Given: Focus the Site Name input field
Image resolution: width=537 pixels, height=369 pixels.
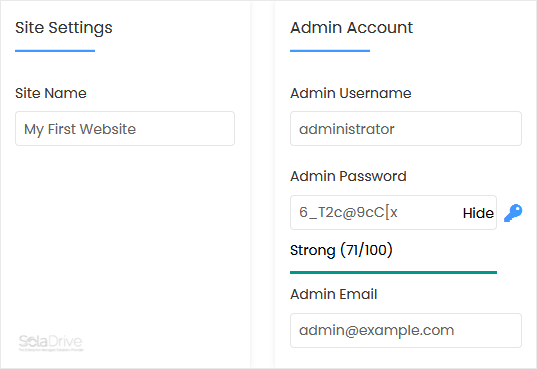Looking at the screenshot, I should click(125, 128).
